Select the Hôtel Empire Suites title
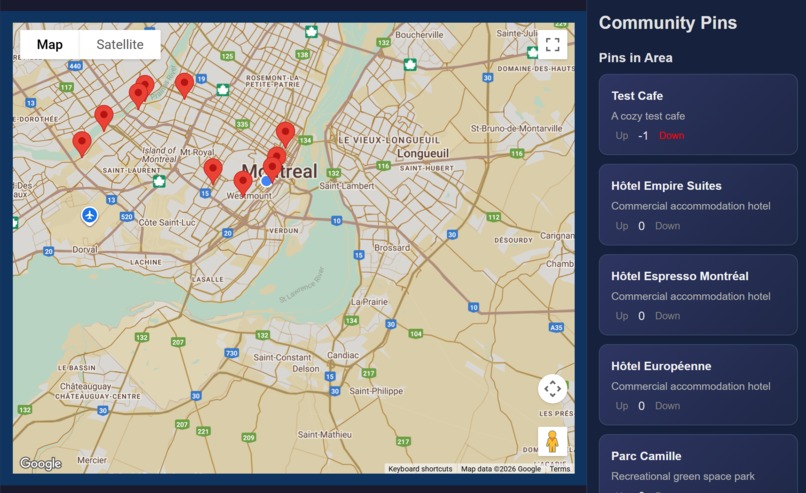 click(666, 186)
